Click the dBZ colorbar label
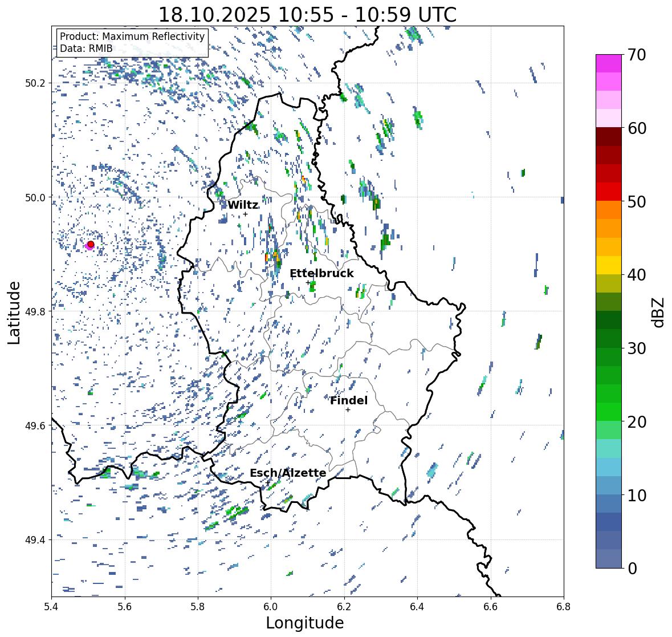 [x=659, y=312]
